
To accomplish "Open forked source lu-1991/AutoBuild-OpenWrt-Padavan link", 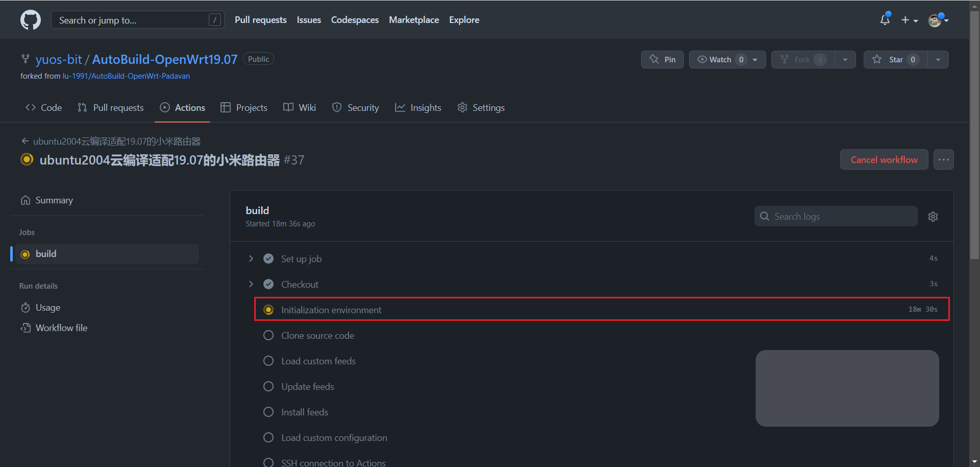I will [126, 76].
